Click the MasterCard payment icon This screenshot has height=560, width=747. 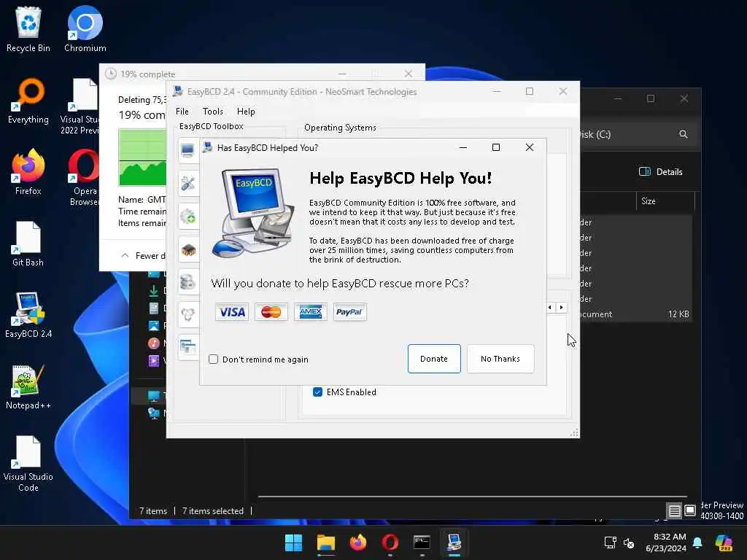click(x=271, y=312)
